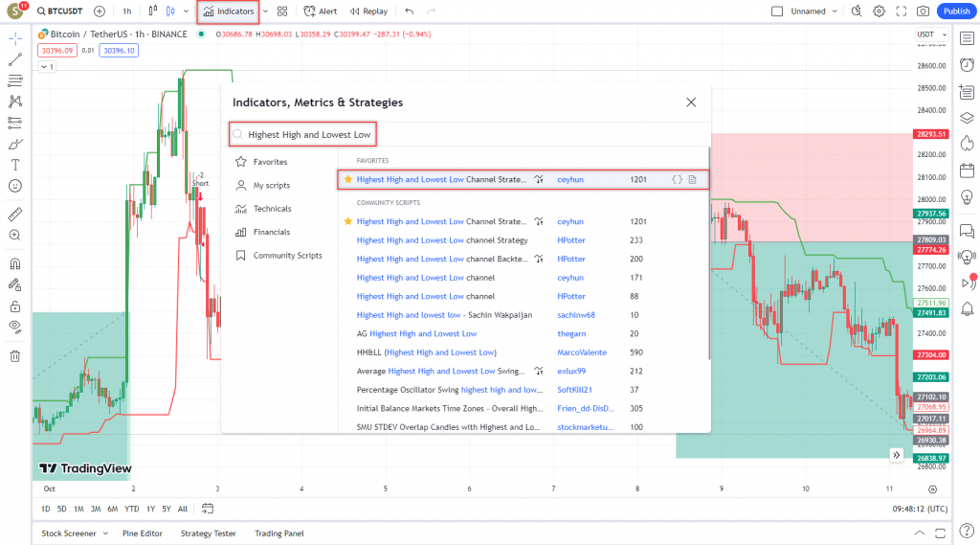Screen dimensions: 980x545
Task: Unfavorite the starred Highest High script
Action: point(348,179)
